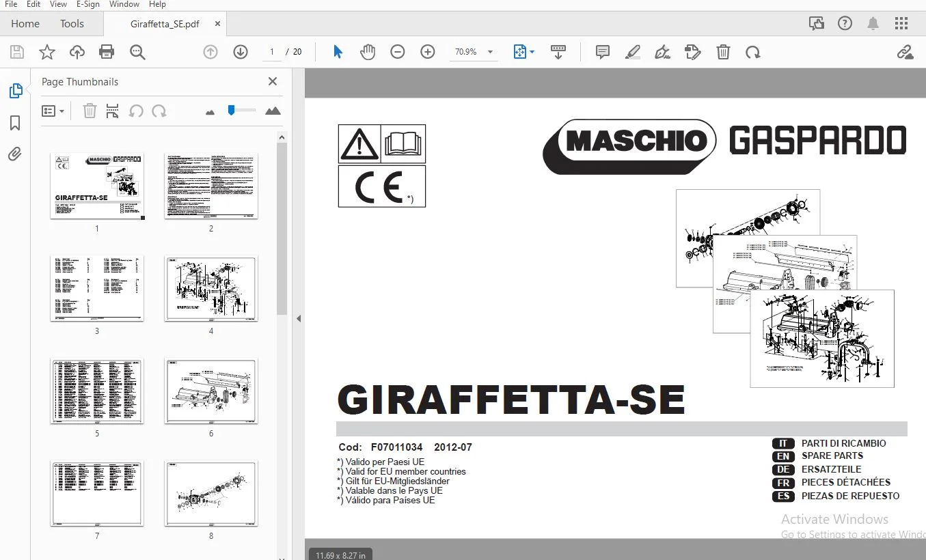This screenshot has height=560, width=926.
Task: Select page 2 thumbnail
Action: 211,186
